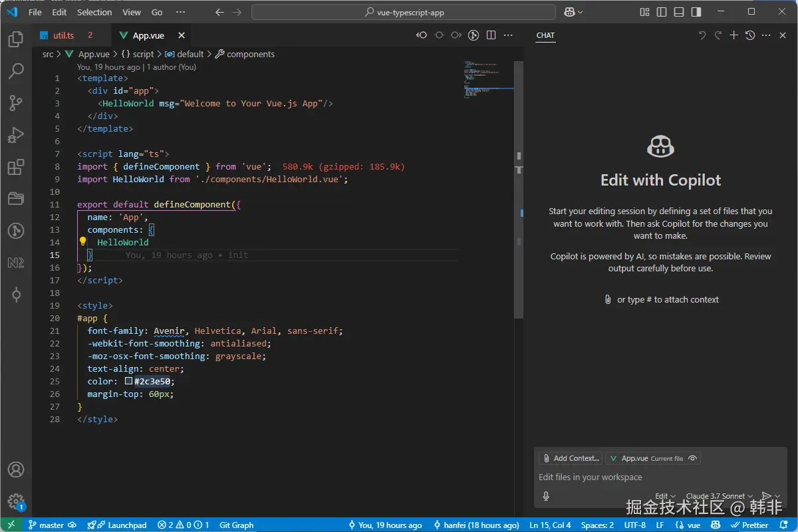
Task: Toggle the primary side bar layout button
Action: coord(661,12)
